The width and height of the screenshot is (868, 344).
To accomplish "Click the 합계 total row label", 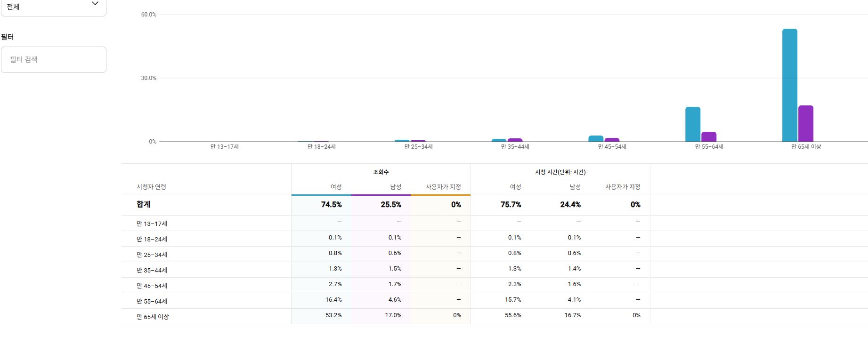I will tap(144, 204).
